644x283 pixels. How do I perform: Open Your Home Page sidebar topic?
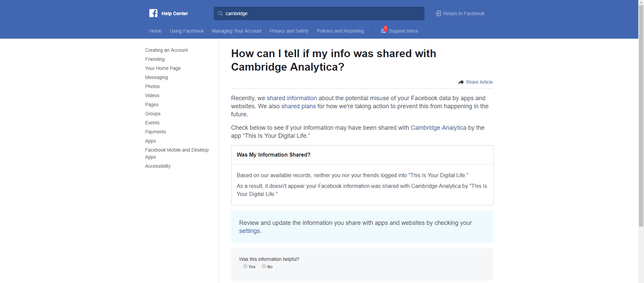[x=163, y=68]
